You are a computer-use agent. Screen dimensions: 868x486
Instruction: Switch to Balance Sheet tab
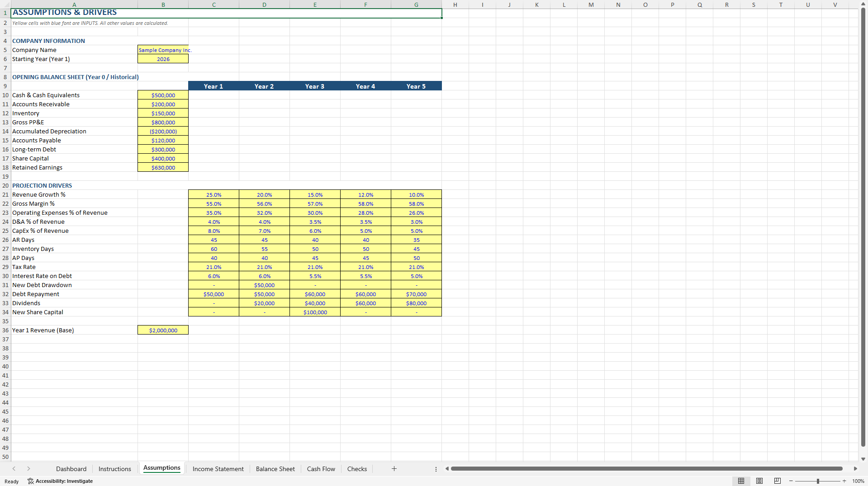275,469
